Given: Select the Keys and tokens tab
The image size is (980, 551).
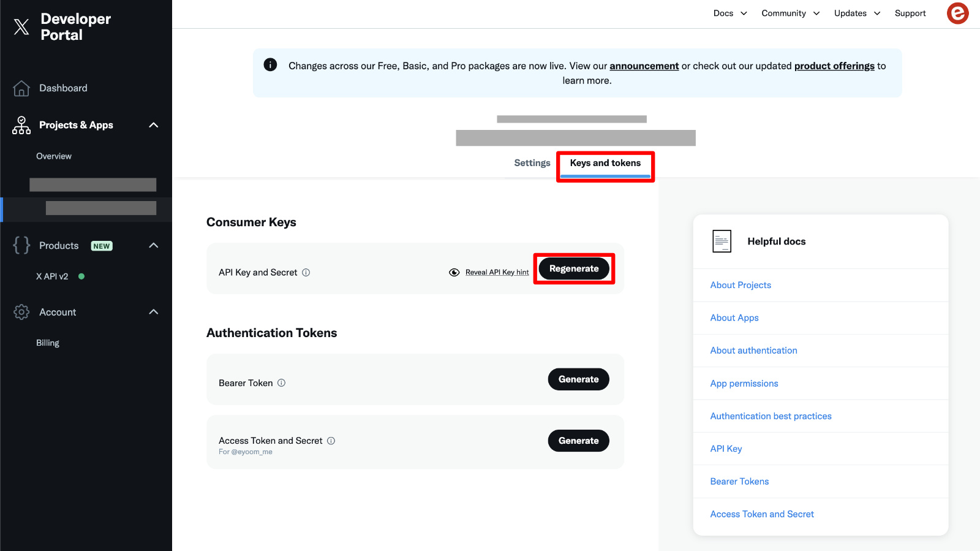Looking at the screenshot, I should coord(605,163).
